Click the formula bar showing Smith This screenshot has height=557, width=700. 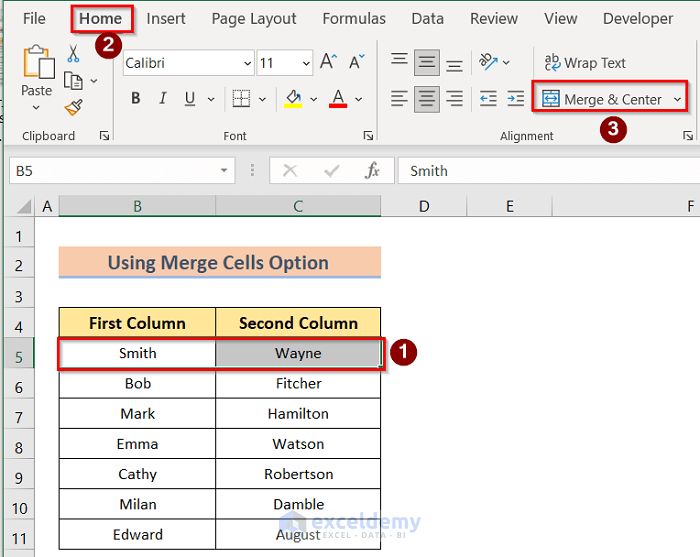548,170
